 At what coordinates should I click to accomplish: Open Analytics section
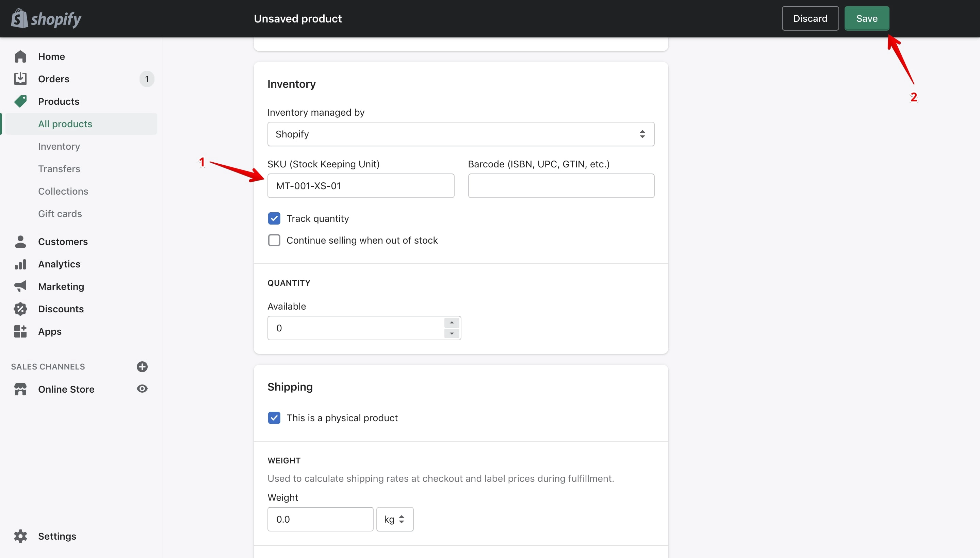(59, 264)
